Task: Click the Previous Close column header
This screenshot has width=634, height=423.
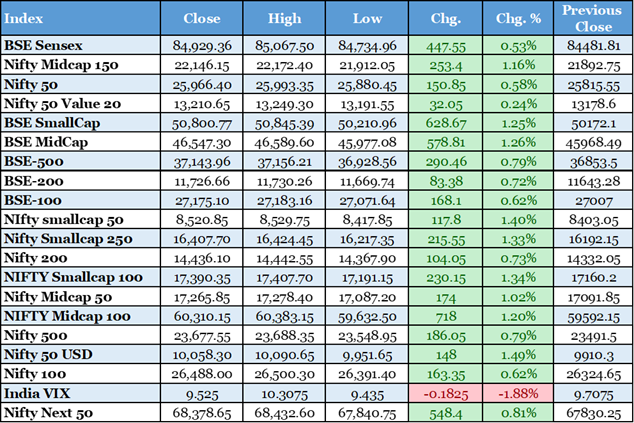Action: click(591, 18)
